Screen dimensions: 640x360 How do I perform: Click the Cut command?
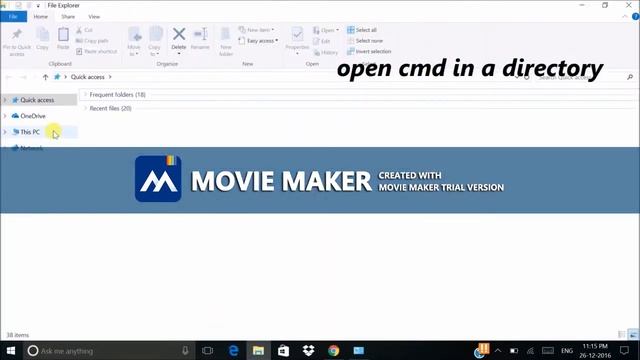[x=84, y=30]
